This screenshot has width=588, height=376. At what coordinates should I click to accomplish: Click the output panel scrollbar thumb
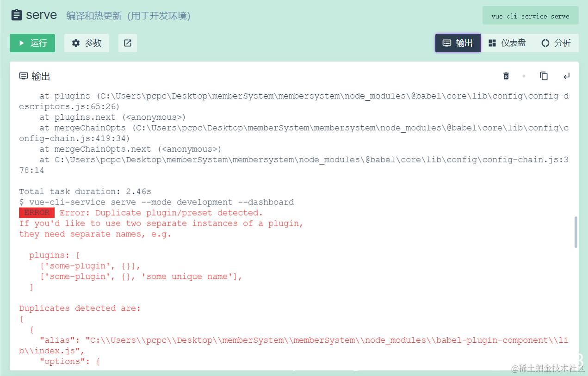(x=576, y=232)
